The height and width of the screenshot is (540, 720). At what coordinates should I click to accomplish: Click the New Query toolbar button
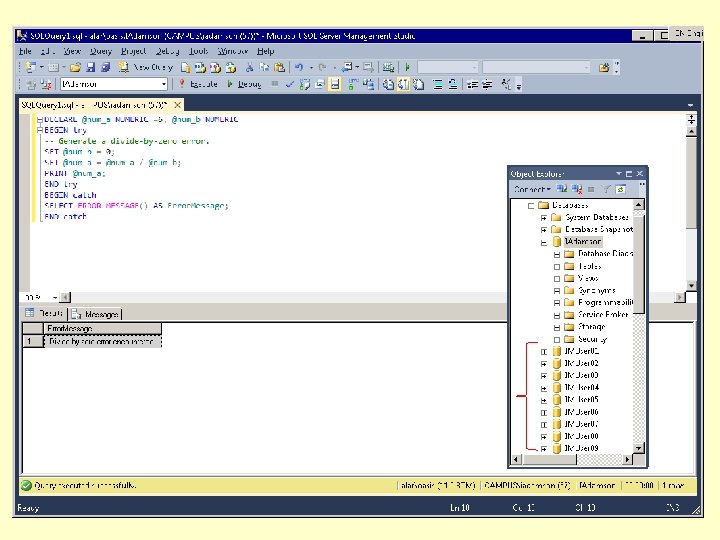pos(144,68)
